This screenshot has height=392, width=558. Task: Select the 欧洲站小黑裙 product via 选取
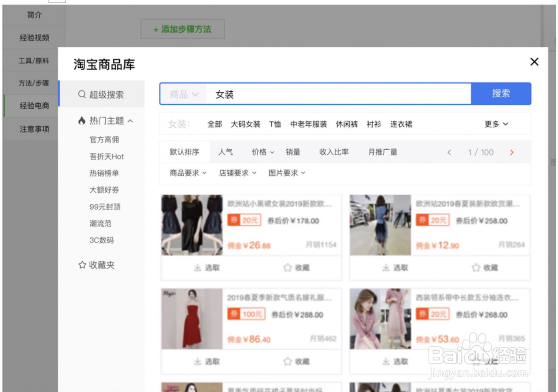pos(207,267)
